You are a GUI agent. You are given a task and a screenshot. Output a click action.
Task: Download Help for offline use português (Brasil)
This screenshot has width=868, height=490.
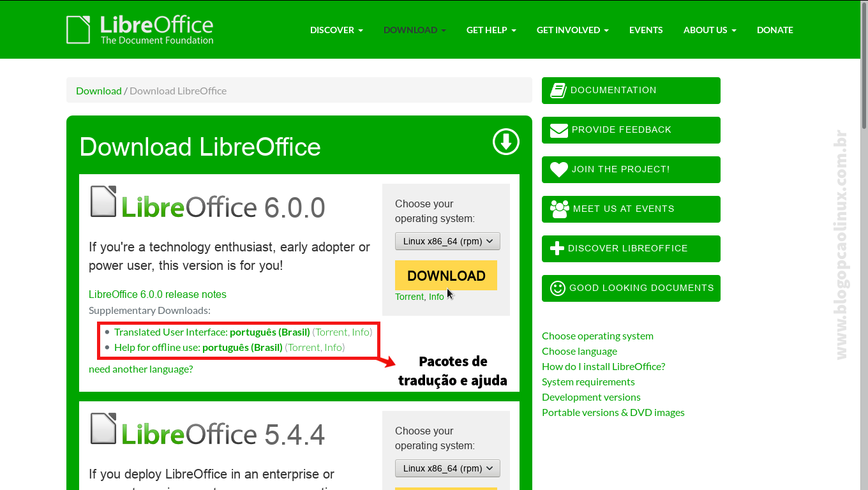point(198,347)
